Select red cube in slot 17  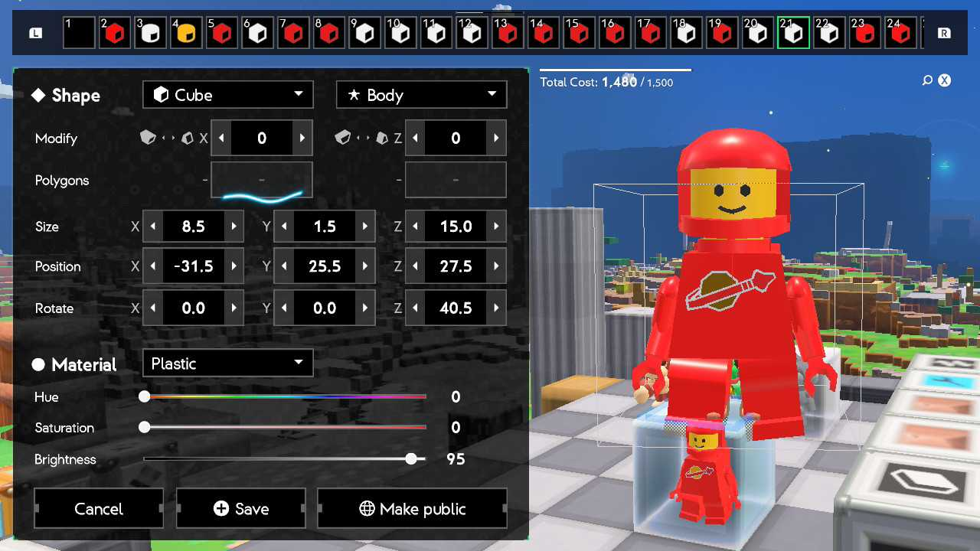point(651,33)
